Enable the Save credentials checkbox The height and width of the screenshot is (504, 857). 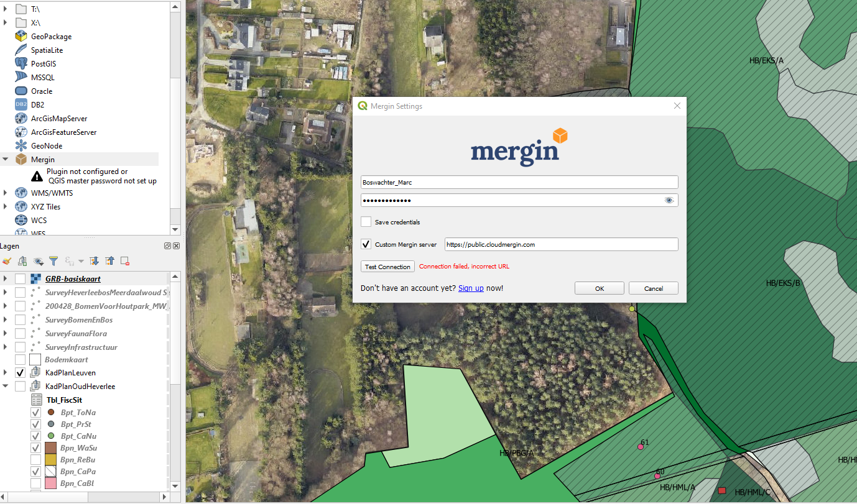tap(366, 222)
